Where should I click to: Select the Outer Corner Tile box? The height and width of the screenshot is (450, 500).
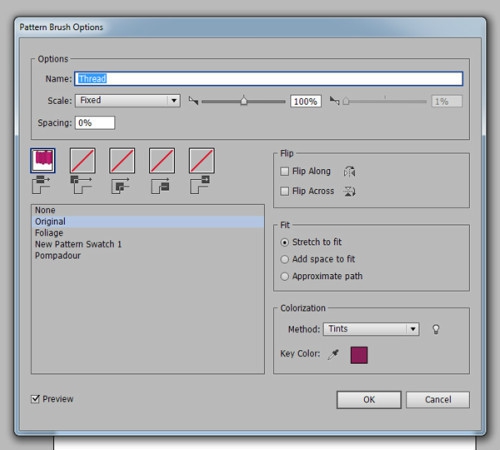[83, 161]
